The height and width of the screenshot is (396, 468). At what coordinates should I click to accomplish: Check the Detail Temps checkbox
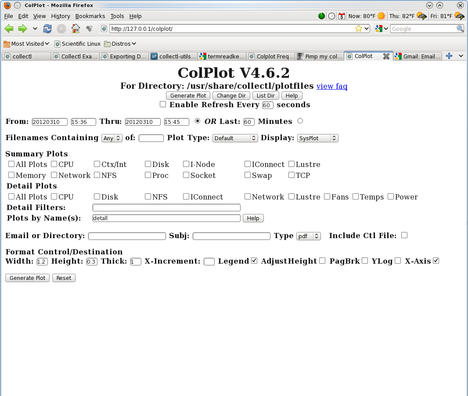[x=356, y=196]
